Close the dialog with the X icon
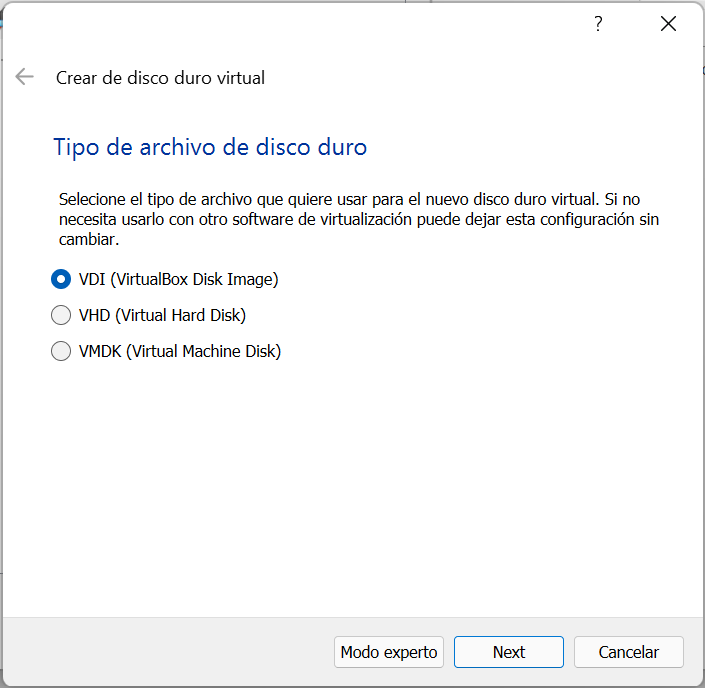 click(x=668, y=24)
